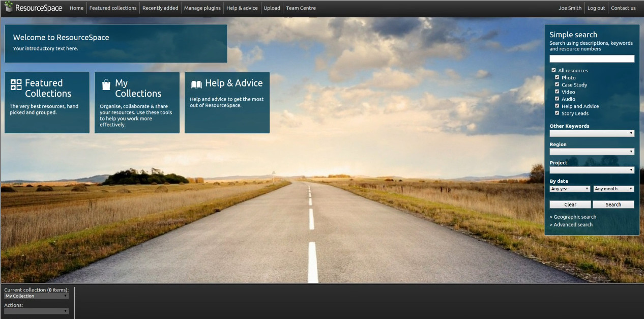Click Log out
The height and width of the screenshot is (319, 644).
[596, 8]
